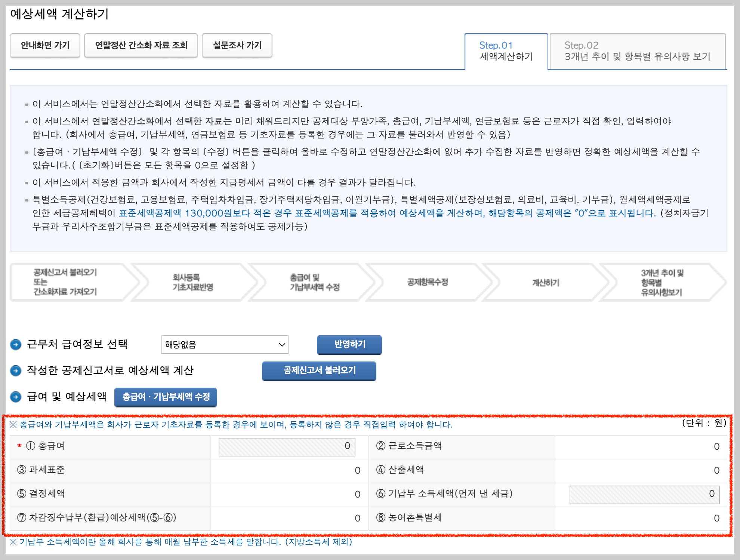Click arrow icon beside 근무처 급여정보 선택

(x=16, y=344)
